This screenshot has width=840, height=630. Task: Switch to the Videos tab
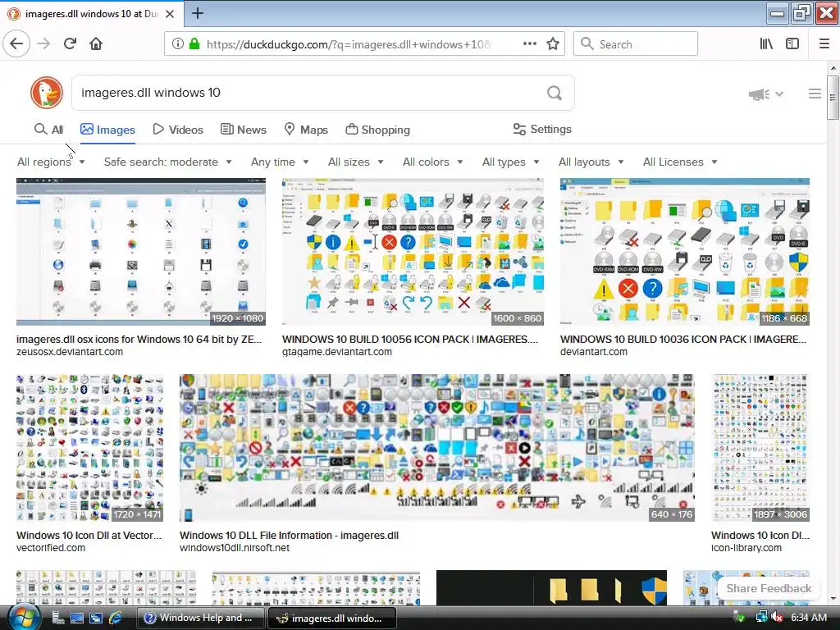click(x=178, y=130)
